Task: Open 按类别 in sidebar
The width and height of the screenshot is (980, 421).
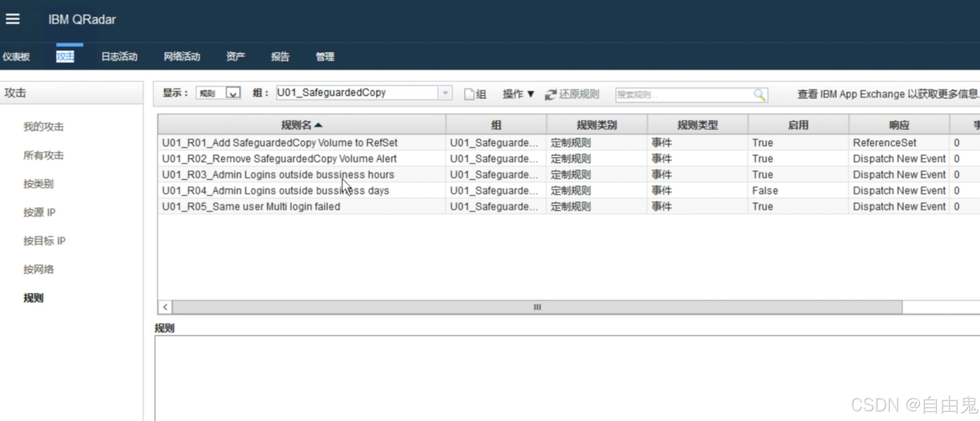Action: pyautogui.click(x=39, y=184)
